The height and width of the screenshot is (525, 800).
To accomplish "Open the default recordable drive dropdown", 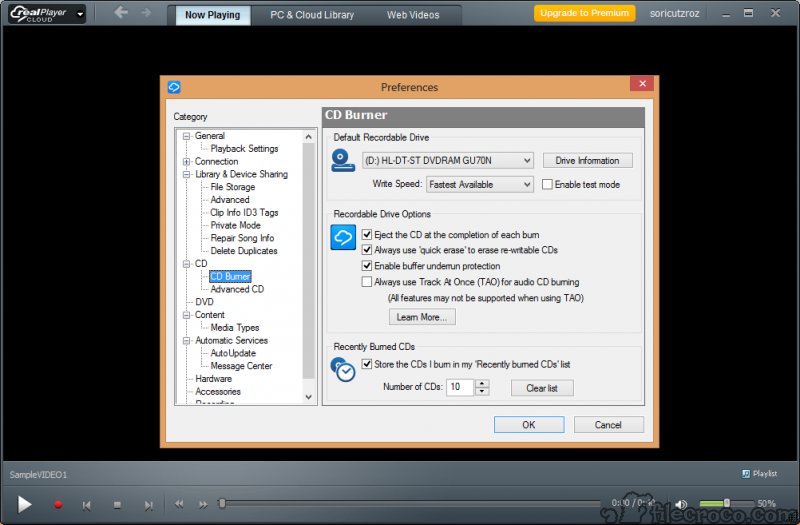I will (448, 160).
